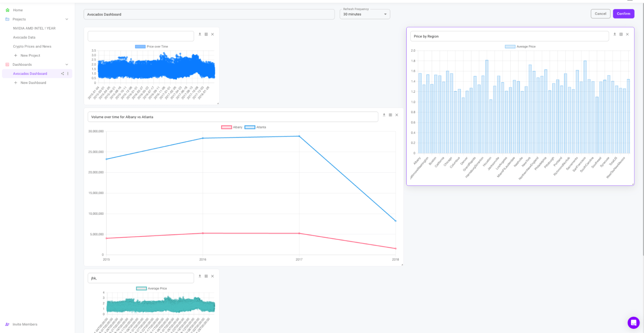Download the Volume over time chart
This screenshot has width=644, height=333.
[384, 115]
